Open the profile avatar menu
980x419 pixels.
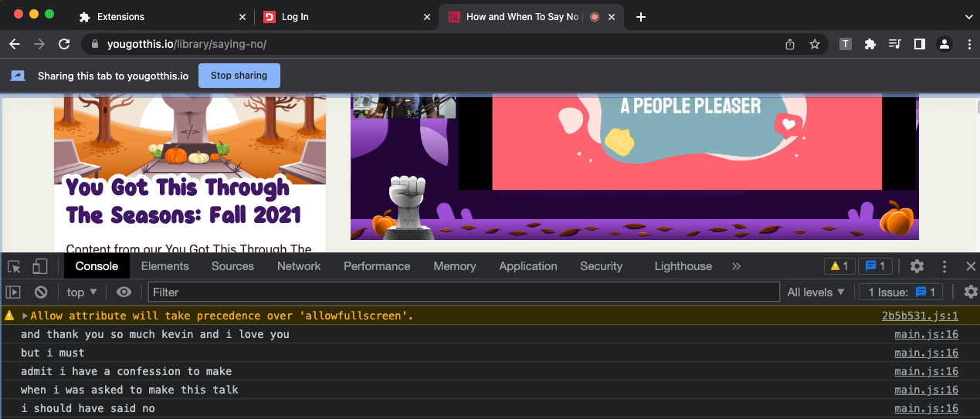click(944, 44)
